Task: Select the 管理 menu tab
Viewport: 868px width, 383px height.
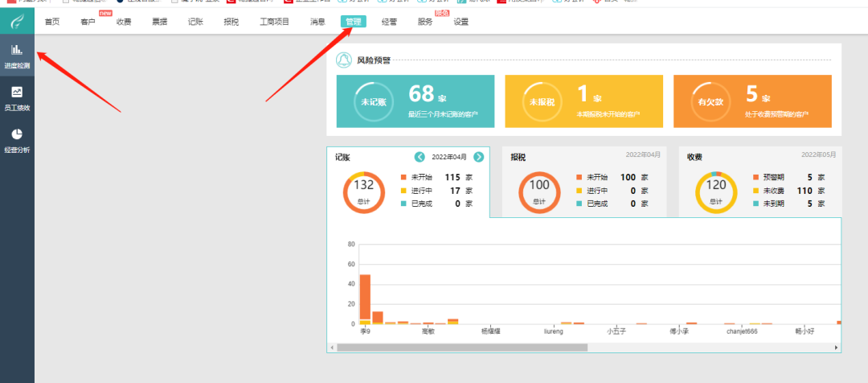Action: coord(353,22)
